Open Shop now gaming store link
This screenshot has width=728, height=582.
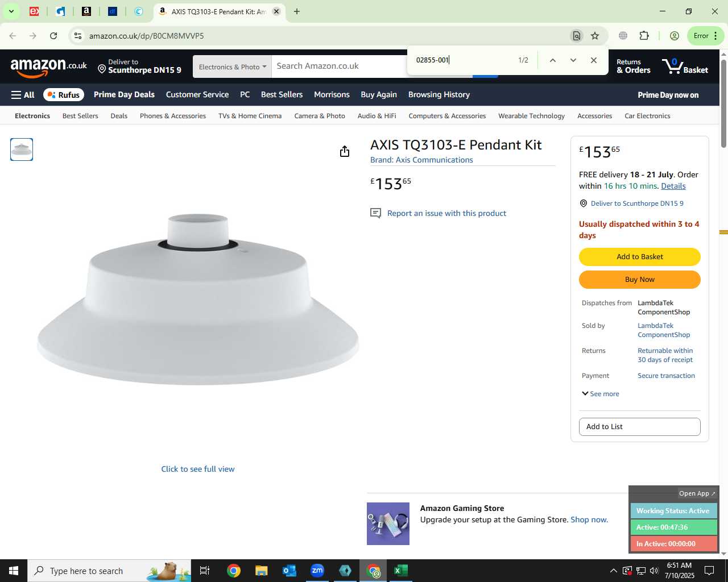coord(589,520)
